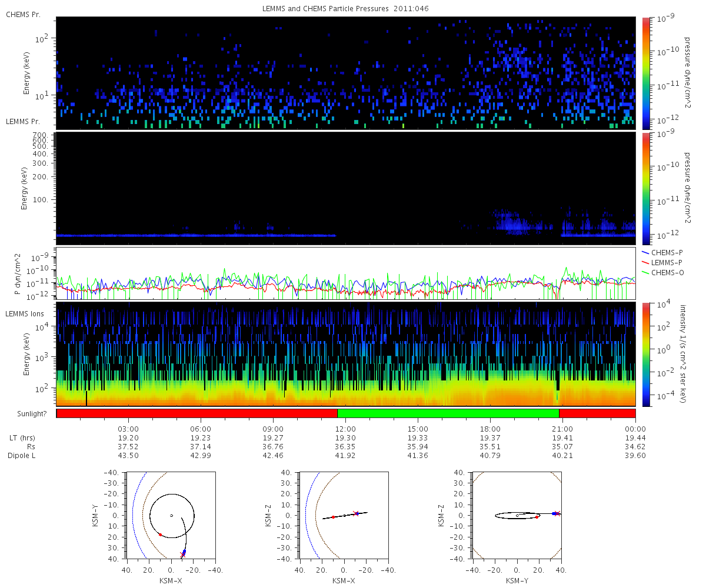
Task: Click the blue spacecraft marker in KSM-Y/KSM-Z plot
Action: tap(555, 513)
